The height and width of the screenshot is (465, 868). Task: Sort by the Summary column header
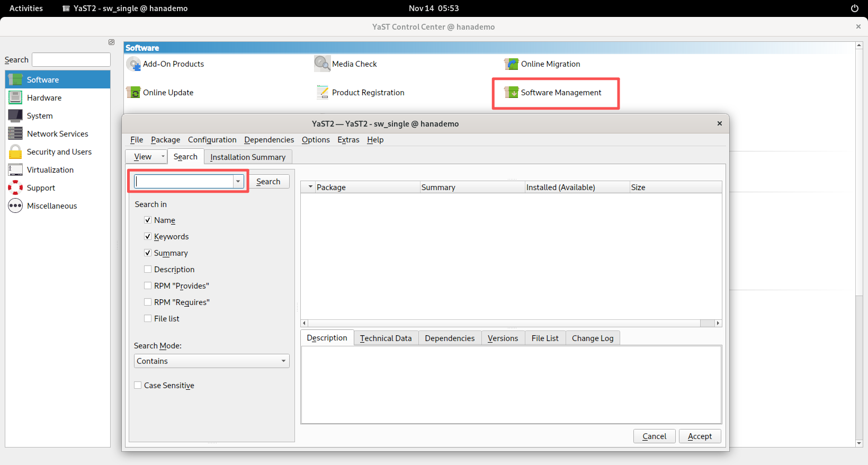coord(472,187)
